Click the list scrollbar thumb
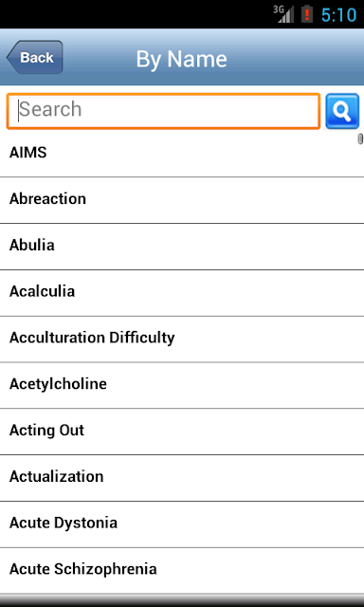This screenshot has width=364, height=607. (360, 139)
